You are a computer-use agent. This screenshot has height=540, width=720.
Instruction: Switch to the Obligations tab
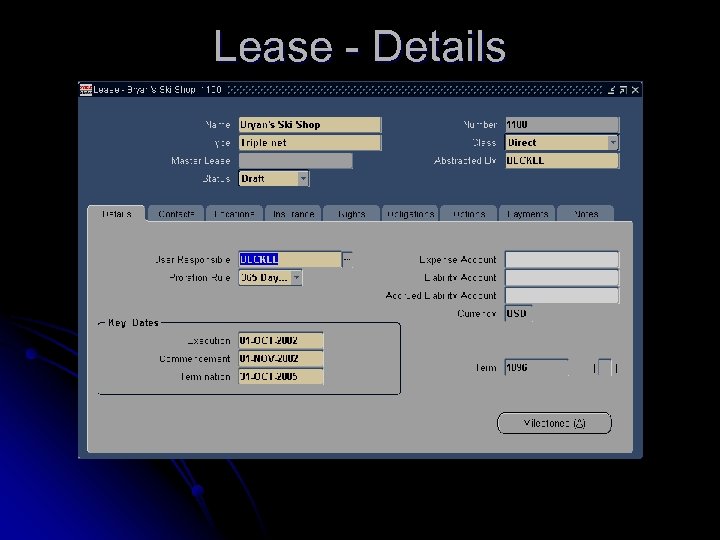click(410, 214)
